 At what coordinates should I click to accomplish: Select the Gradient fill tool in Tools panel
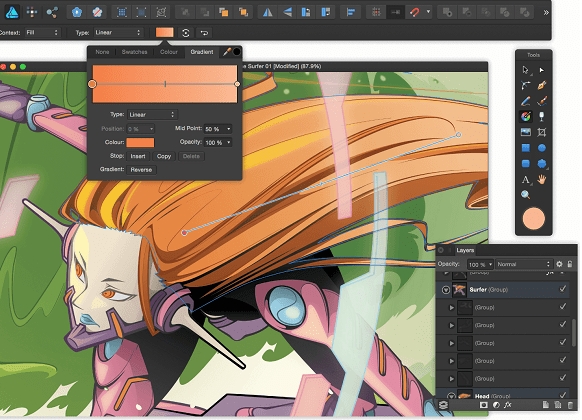point(526,117)
